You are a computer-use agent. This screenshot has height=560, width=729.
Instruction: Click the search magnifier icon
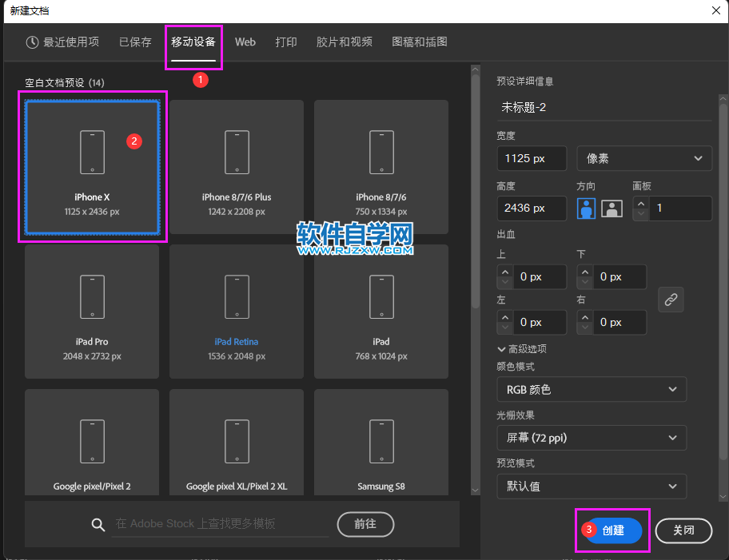(98, 525)
